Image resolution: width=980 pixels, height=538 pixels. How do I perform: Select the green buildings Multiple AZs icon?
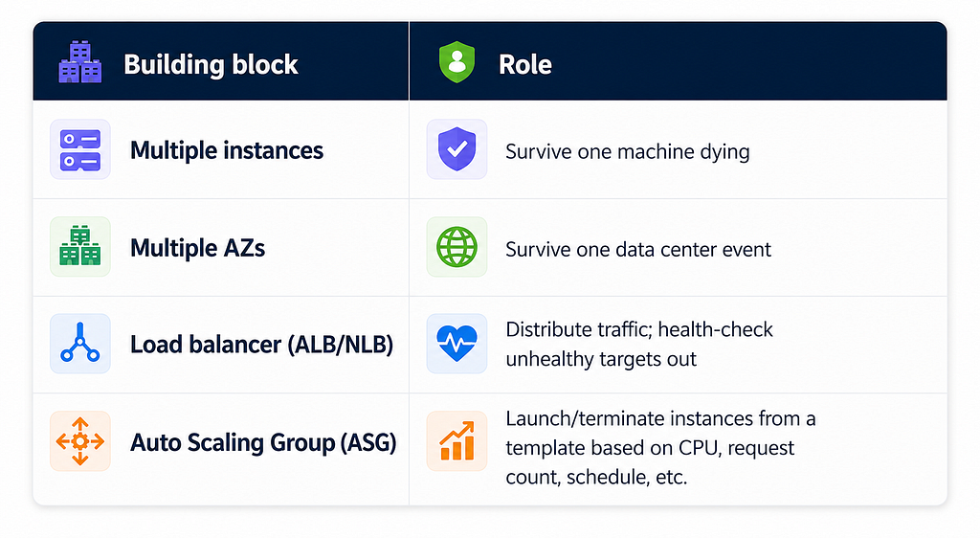tap(80, 247)
